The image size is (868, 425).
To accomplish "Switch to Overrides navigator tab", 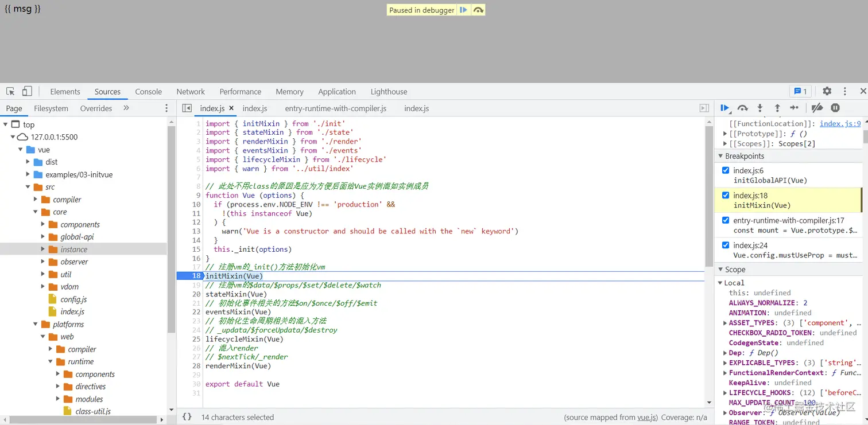I will pos(96,108).
